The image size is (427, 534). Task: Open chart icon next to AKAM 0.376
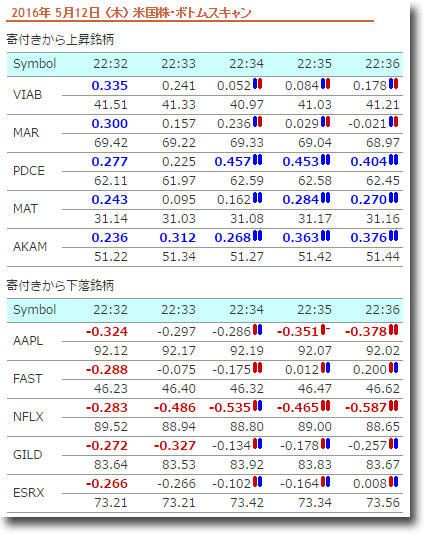coord(394,236)
